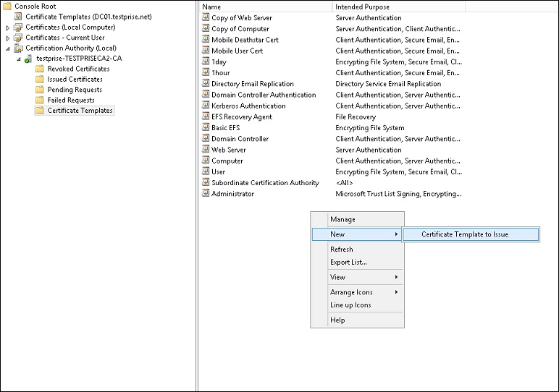Open the New submenu arrow

[x=396, y=234]
